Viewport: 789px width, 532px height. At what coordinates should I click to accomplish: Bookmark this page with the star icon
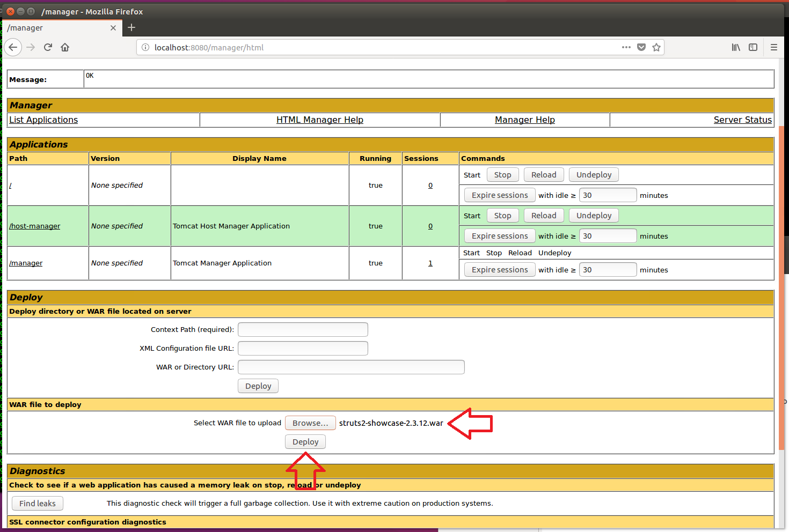pyautogui.click(x=656, y=47)
